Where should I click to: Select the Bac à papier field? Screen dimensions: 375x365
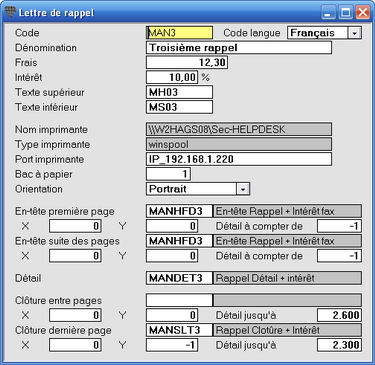click(x=168, y=174)
